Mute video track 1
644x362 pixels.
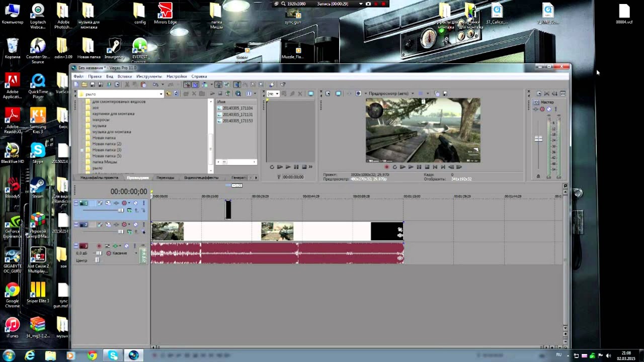[x=135, y=203]
